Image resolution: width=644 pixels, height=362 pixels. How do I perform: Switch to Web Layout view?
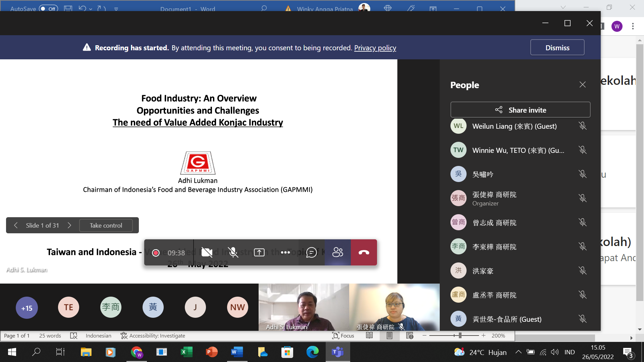pos(410,336)
